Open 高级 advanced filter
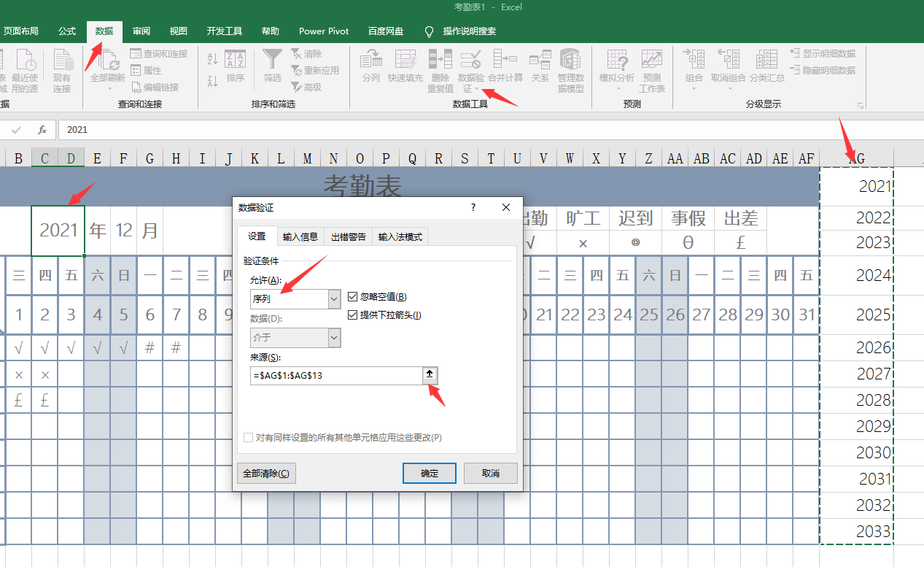 (306, 87)
